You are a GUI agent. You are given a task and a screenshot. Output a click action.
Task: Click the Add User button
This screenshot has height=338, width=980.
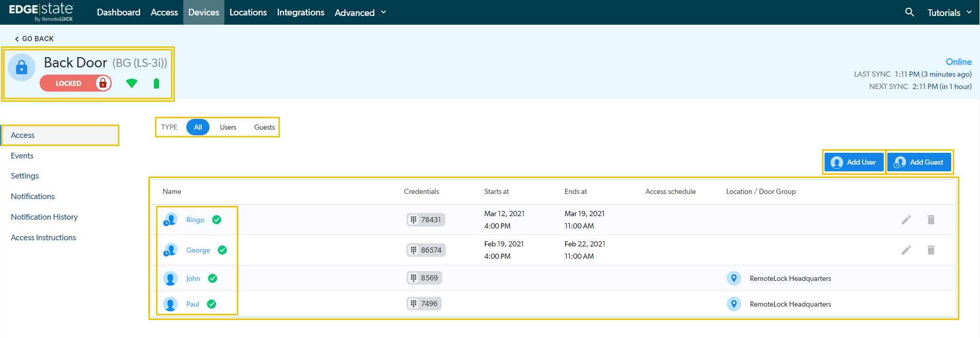854,162
